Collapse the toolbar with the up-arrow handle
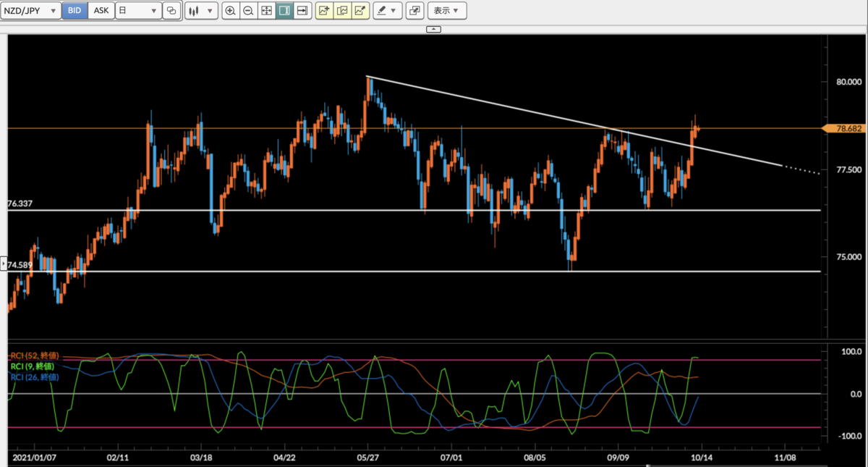868x467 pixels. coord(433,29)
